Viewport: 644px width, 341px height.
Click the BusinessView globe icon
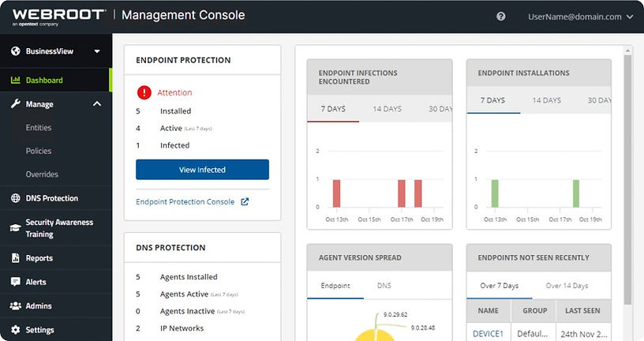[x=16, y=51]
